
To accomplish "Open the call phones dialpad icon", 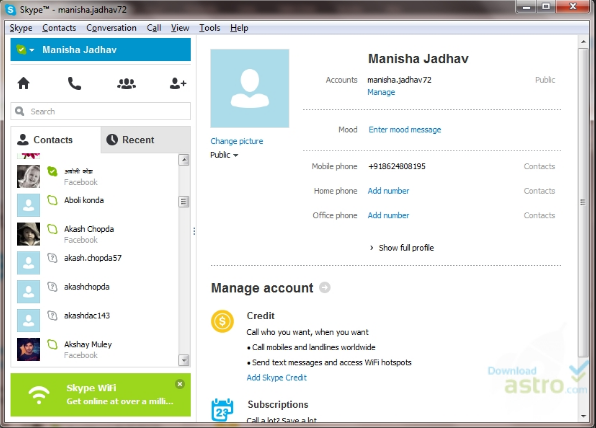I will point(74,83).
